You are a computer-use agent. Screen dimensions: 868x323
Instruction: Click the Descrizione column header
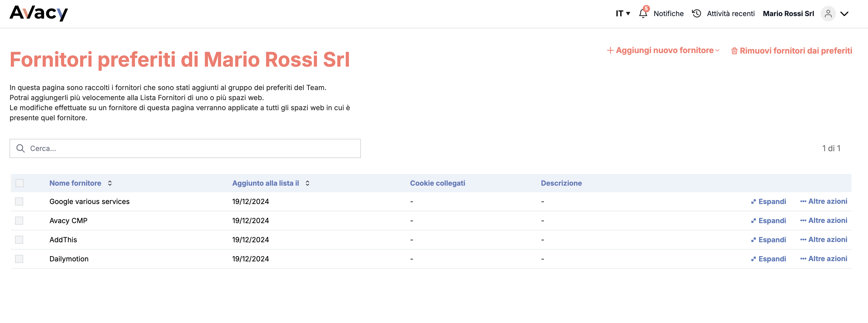pos(561,183)
